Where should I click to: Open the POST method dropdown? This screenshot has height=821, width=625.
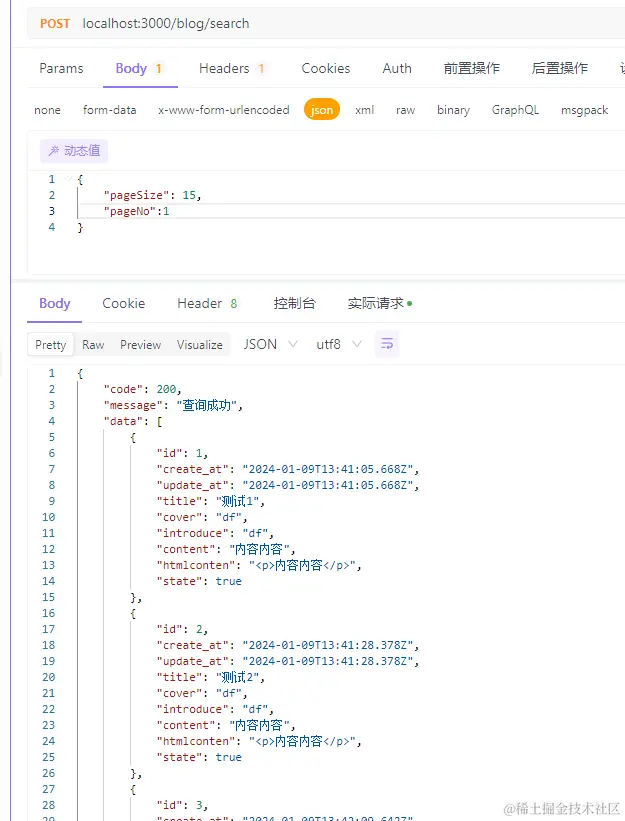pos(55,24)
